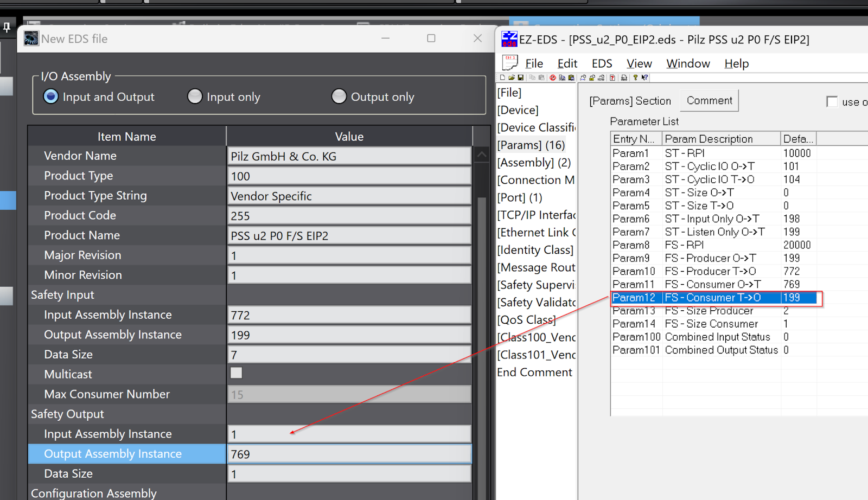This screenshot has height=500, width=868.
Task: Select Param1 ST - RPI row
Action: (713, 153)
